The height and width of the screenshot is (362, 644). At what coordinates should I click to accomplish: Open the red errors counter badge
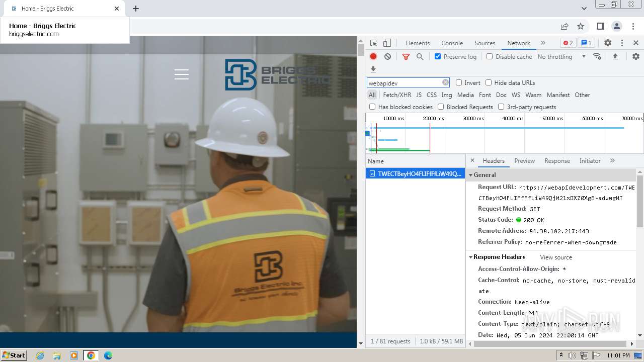point(568,43)
